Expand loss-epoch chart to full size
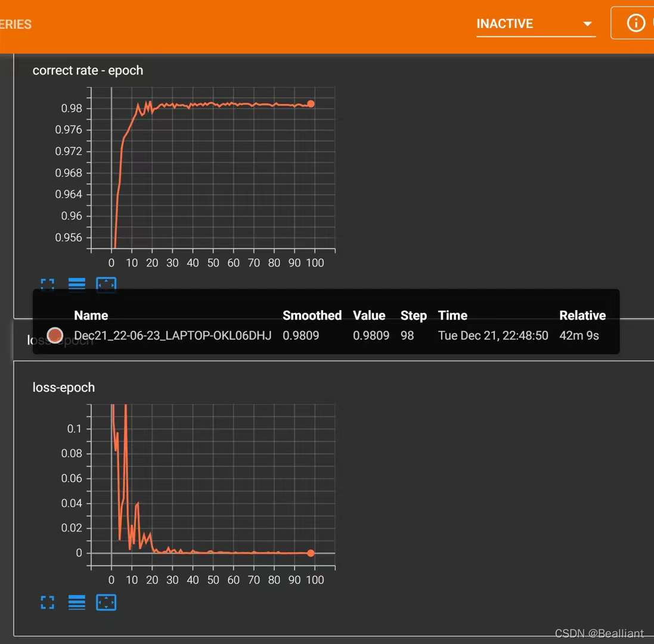This screenshot has height=644, width=654. (x=48, y=602)
